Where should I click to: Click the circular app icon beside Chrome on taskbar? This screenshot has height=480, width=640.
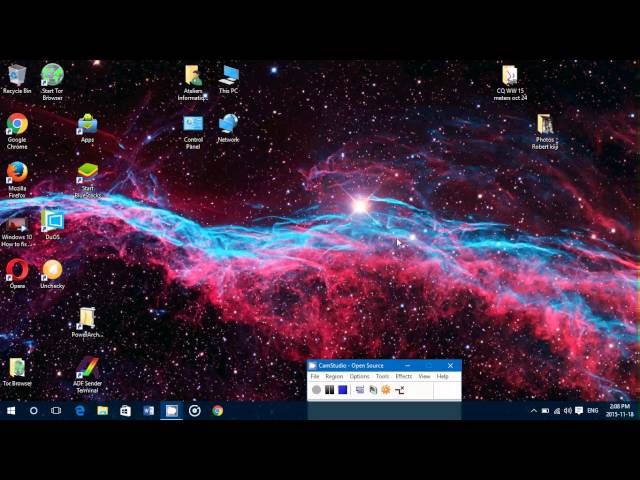click(195, 411)
